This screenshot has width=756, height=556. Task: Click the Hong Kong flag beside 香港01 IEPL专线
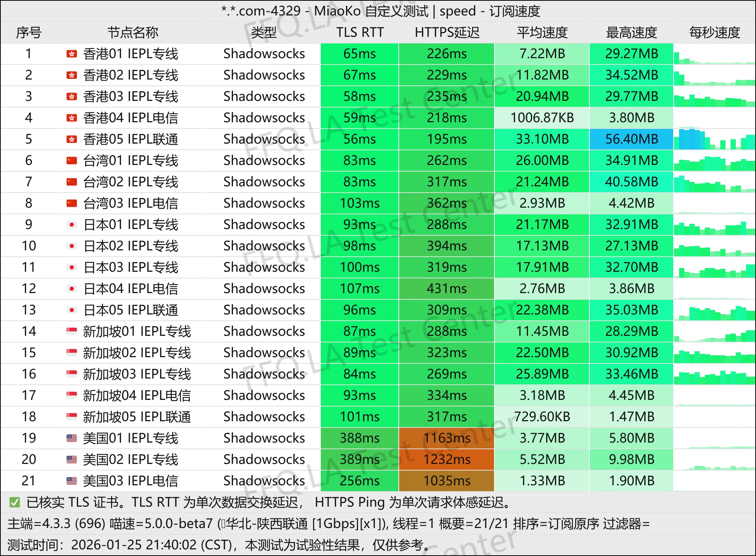pyautogui.click(x=72, y=54)
